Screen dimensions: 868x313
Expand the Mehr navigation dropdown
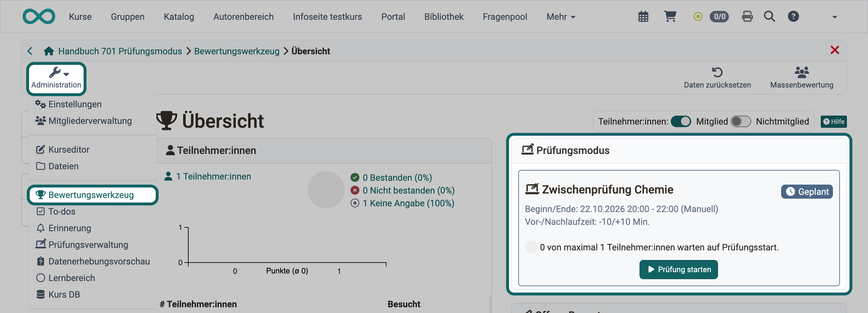pyautogui.click(x=561, y=17)
